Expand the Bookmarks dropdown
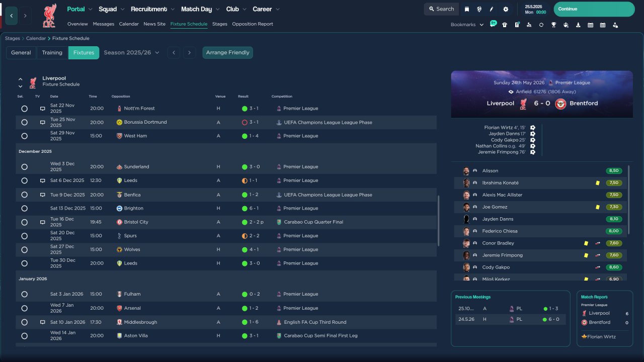This screenshot has height=362, width=644. [467, 25]
